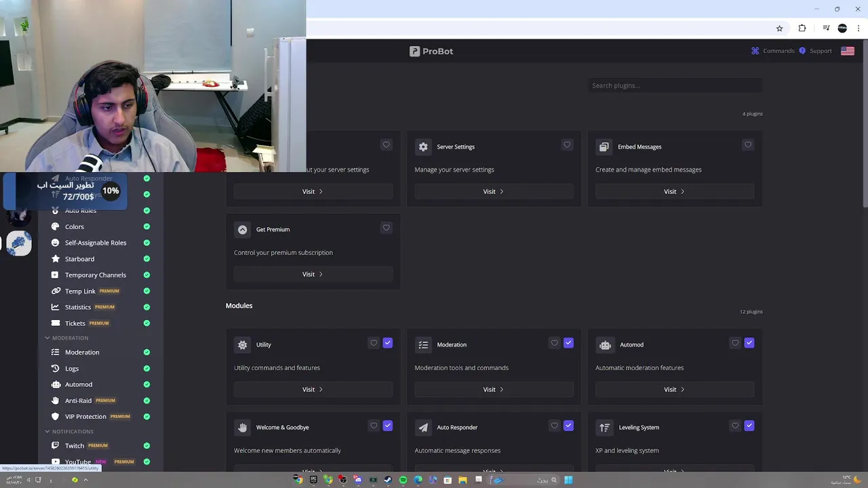
Task: Open the Windows Start menu
Action: point(568,480)
